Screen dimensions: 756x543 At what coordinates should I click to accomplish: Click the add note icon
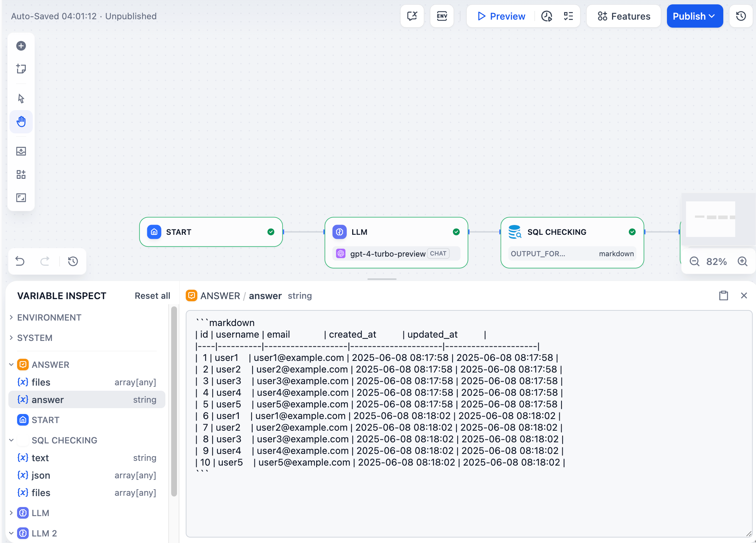pyautogui.click(x=21, y=69)
